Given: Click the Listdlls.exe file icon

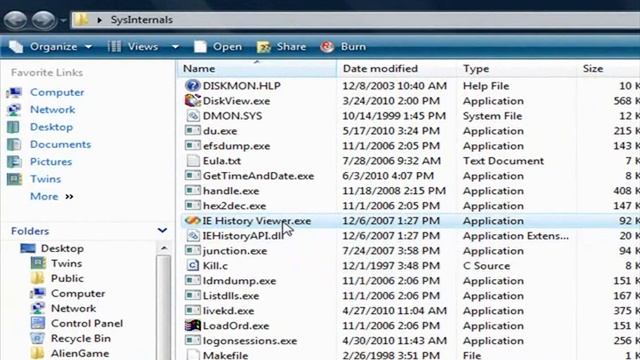Looking at the screenshot, I should 192,296.
